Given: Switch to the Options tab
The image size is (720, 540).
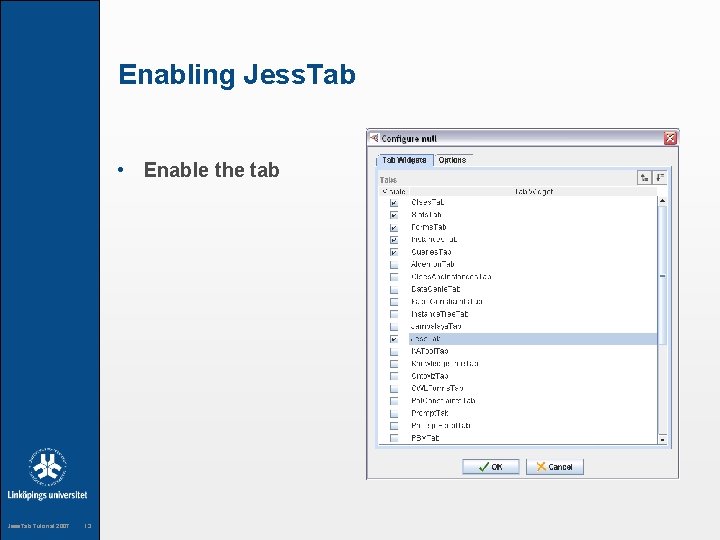Looking at the screenshot, I should pyautogui.click(x=452, y=160).
